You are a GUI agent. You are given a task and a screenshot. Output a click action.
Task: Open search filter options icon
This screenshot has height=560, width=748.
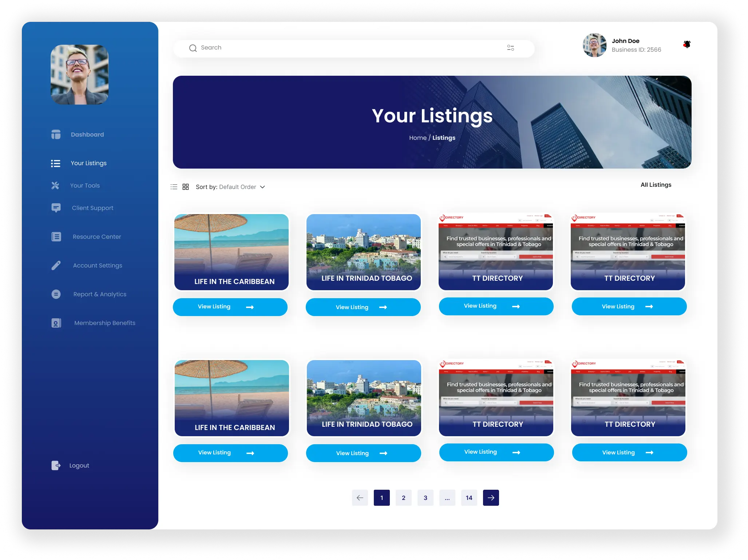[x=510, y=48]
